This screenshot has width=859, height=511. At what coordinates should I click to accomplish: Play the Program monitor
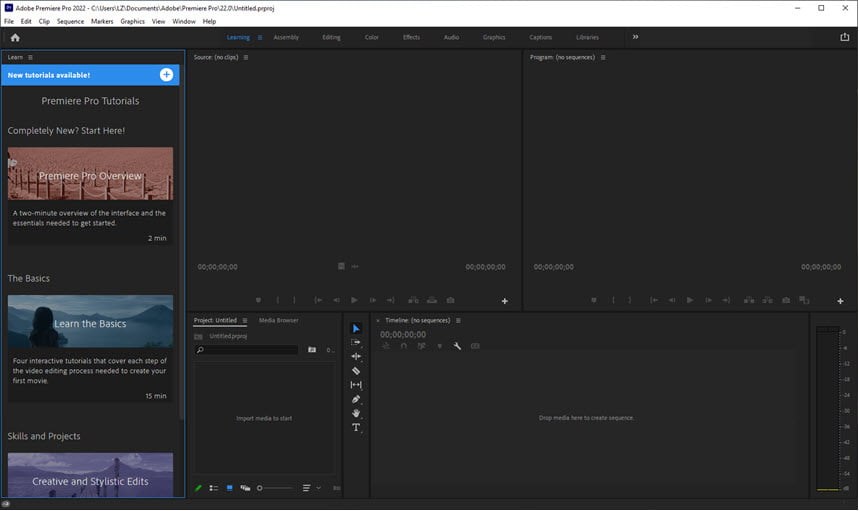pos(690,300)
